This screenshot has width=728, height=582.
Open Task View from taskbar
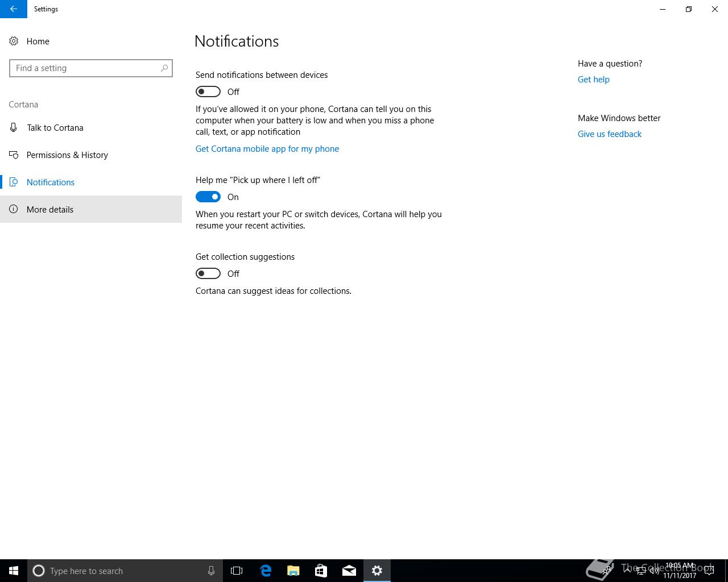(x=237, y=571)
